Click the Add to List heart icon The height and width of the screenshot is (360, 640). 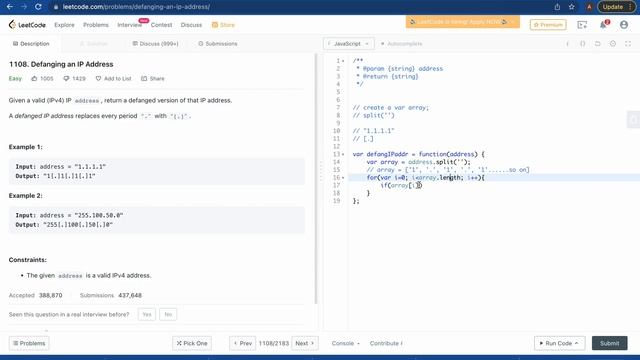tap(98, 78)
